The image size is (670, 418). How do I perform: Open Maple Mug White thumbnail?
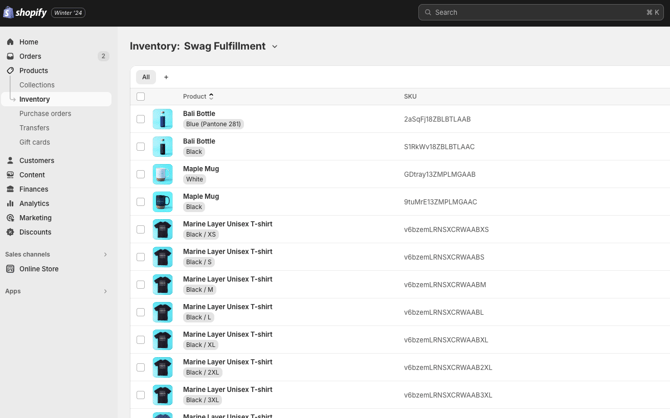click(163, 174)
